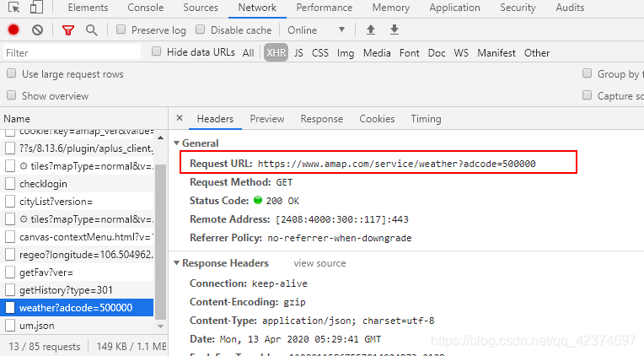
Task: Select the Network panel tab
Action: coord(257,8)
